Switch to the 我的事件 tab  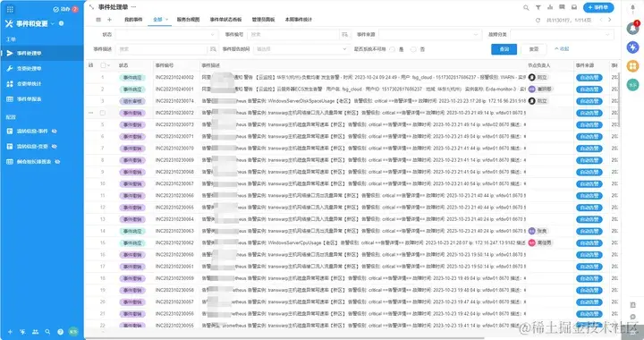(133, 20)
